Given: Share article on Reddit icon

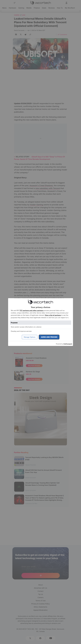Looking at the screenshot, I should 25,34.
